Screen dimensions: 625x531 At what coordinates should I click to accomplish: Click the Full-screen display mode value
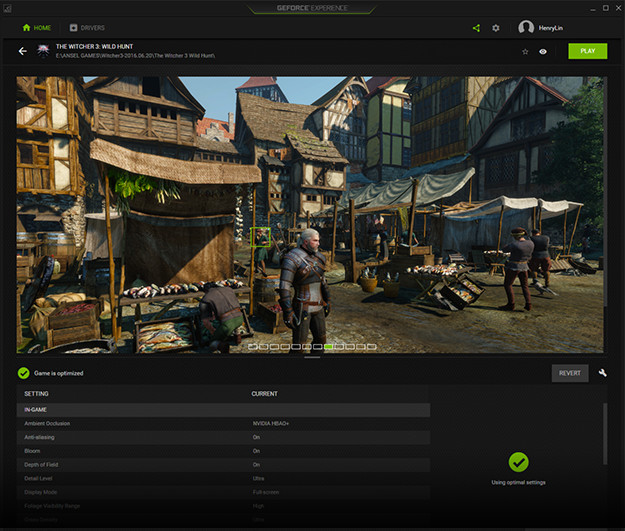tap(266, 492)
